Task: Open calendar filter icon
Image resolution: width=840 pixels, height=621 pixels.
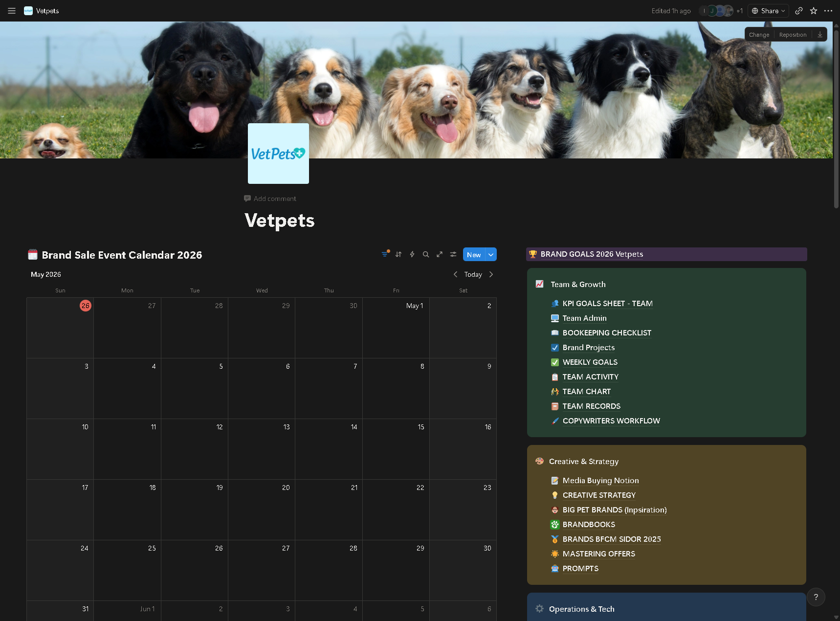Action: (385, 254)
